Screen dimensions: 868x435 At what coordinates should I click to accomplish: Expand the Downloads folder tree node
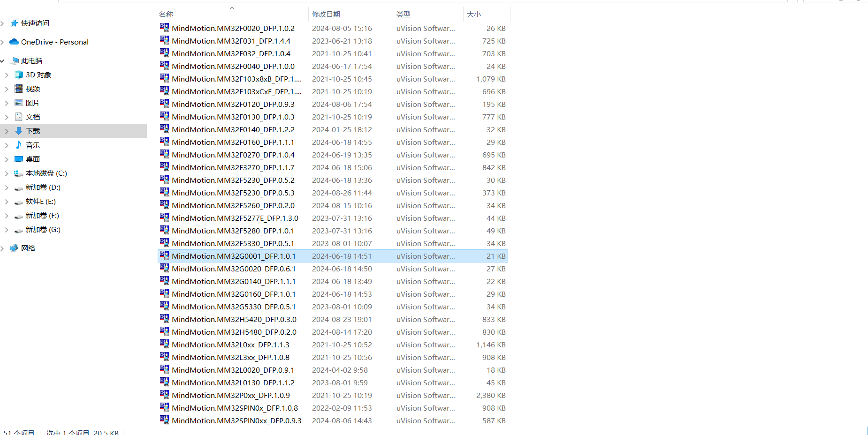(x=7, y=131)
